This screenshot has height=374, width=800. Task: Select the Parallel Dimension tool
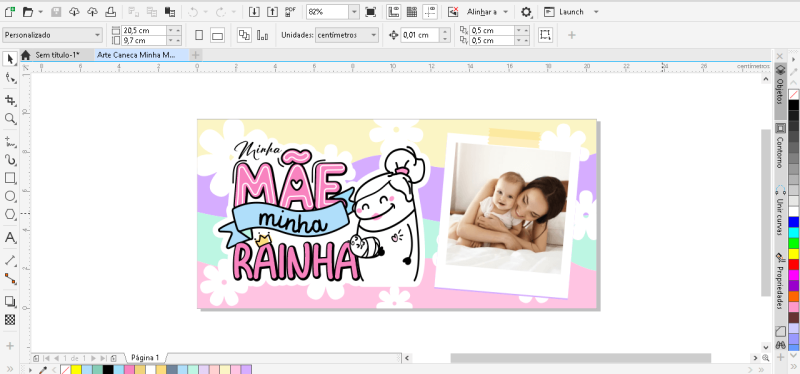(x=10, y=260)
